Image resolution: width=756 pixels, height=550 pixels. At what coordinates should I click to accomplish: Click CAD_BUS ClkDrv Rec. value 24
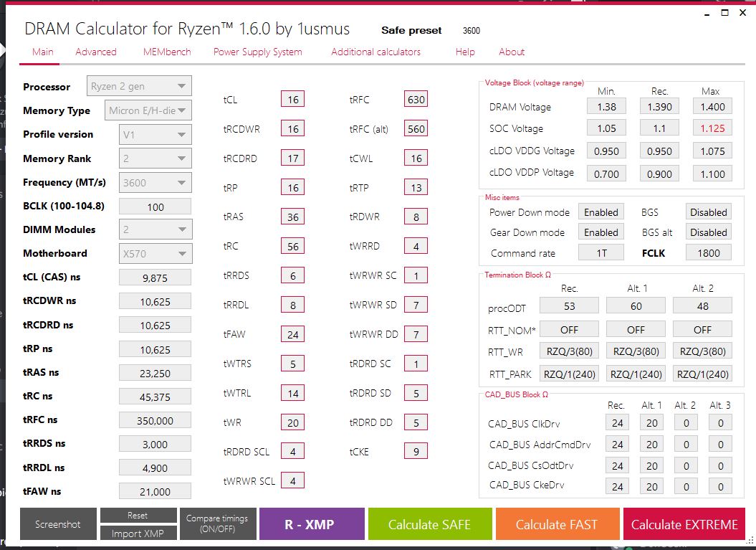pos(617,423)
